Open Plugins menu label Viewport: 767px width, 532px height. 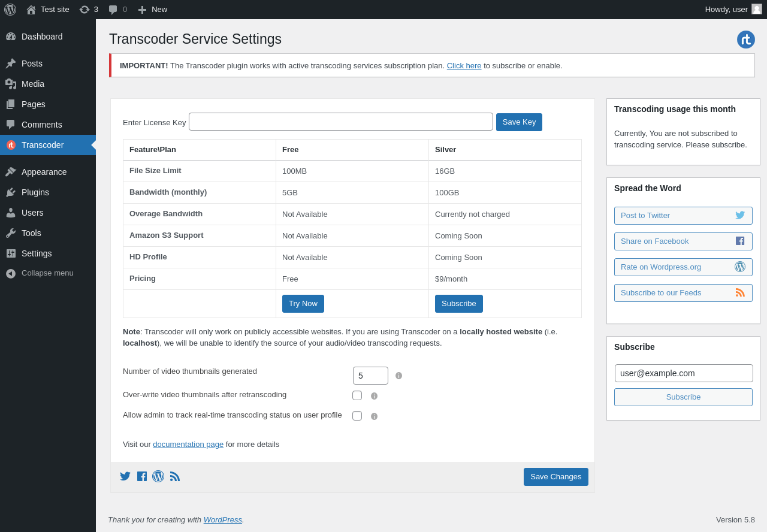35,192
